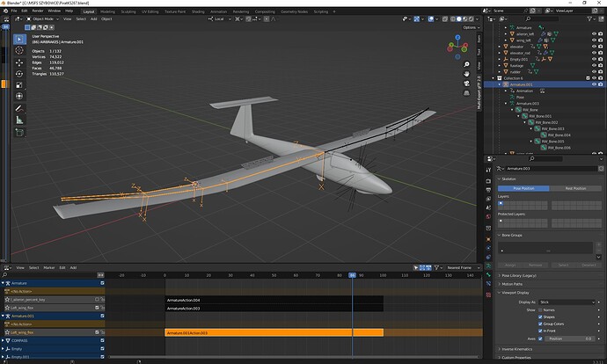Click the Assign bone group button
This screenshot has width=607, height=364.
tap(510, 265)
